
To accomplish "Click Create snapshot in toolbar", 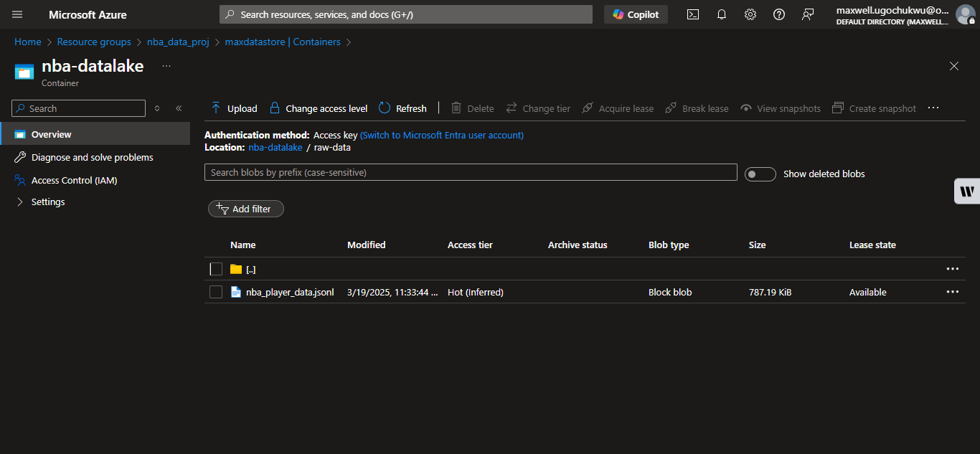I will [x=874, y=108].
